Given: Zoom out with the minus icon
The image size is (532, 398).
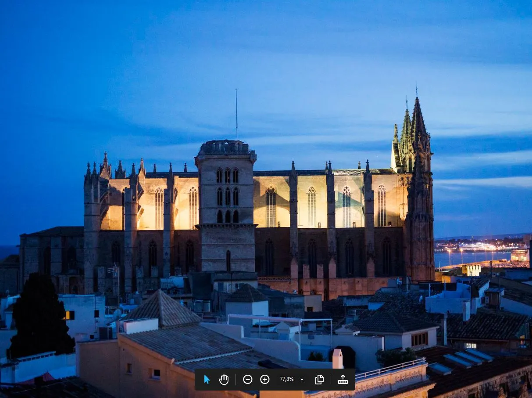Looking at the screenshot, I should [248, 380].
